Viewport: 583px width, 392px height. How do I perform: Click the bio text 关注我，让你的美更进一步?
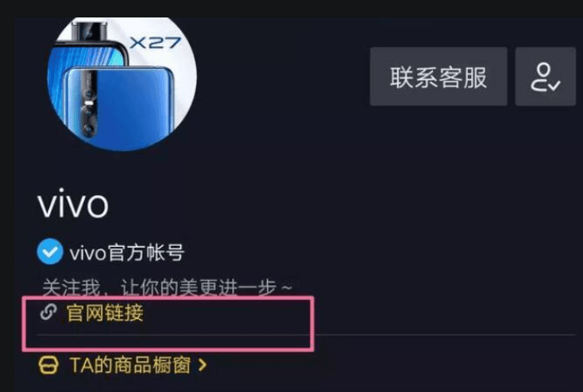click(167, 287)
